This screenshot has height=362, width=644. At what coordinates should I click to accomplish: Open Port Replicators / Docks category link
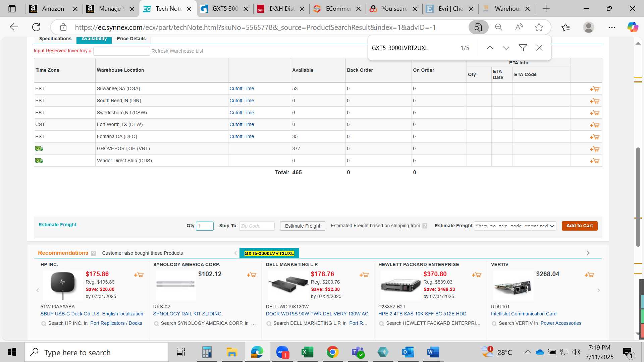tap(116, 323)
